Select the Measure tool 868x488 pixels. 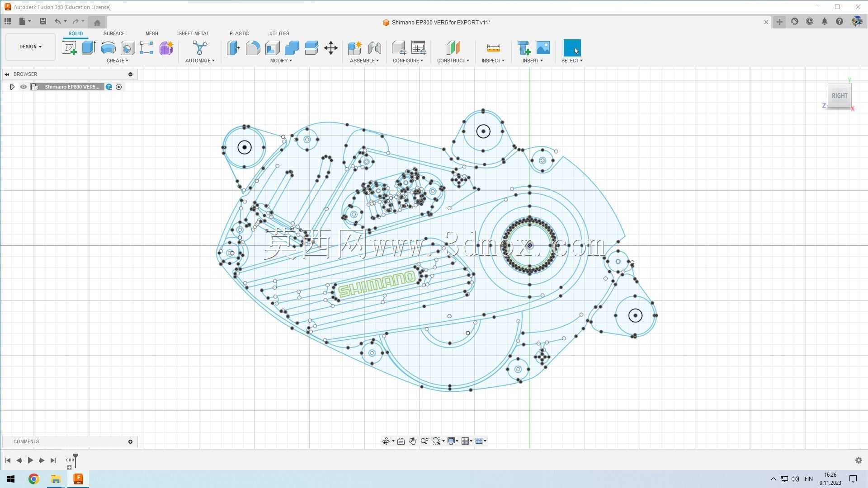tap(493, 48)
